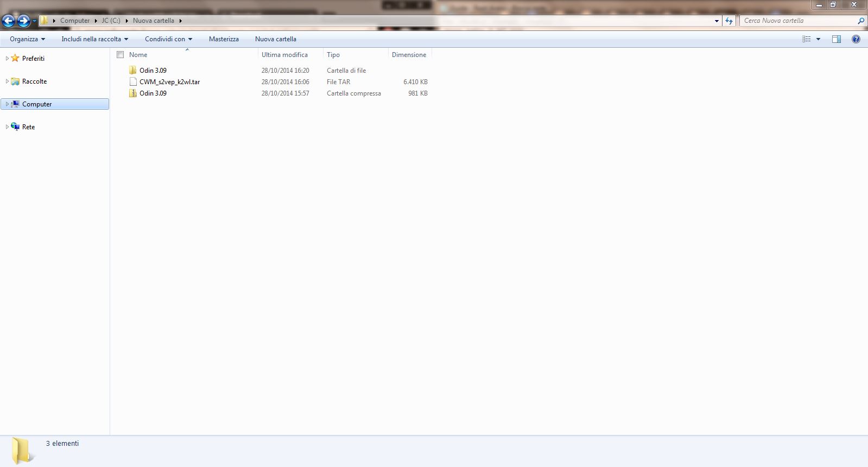This screenshot has width=868, height=467.
Task: Click the large folder icon in details pane
Action: 22,450
